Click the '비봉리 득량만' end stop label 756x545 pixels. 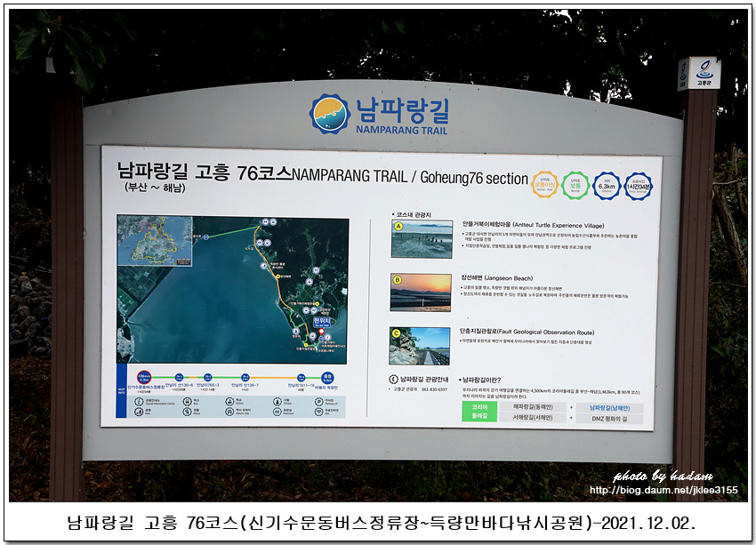tap(326, 388)
